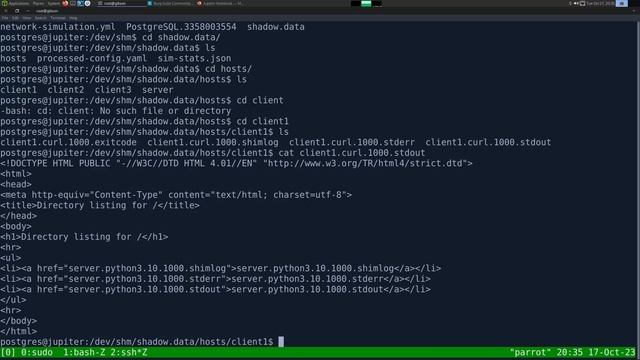Click the 'cd hosts/' command text
The width and height of the screenshot is (640, 360).
tap(229, 69)
